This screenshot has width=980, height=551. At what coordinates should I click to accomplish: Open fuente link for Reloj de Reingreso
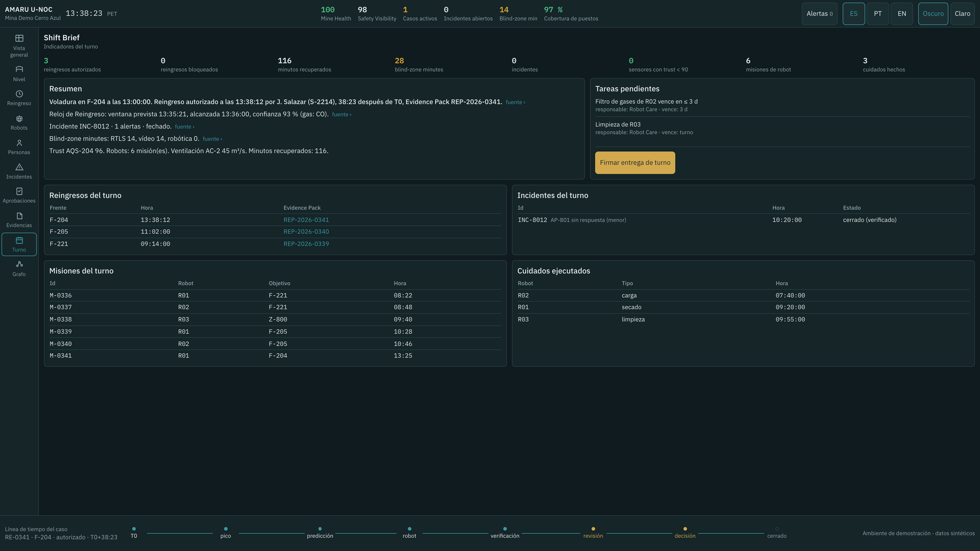[341, 115]
